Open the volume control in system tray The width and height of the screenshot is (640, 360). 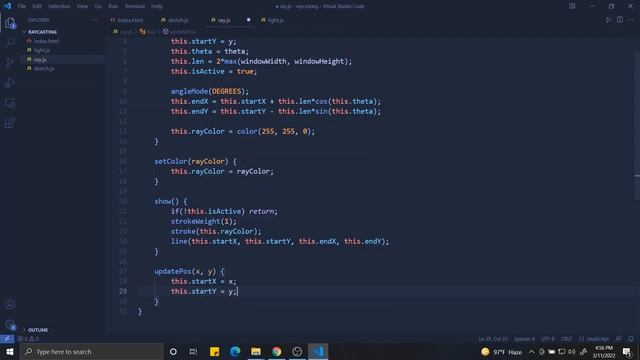pos(571,351)
